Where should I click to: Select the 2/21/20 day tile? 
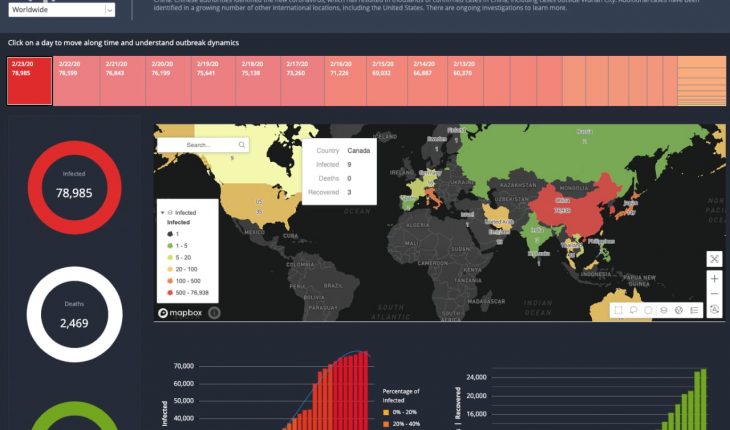tap(123, 81)
